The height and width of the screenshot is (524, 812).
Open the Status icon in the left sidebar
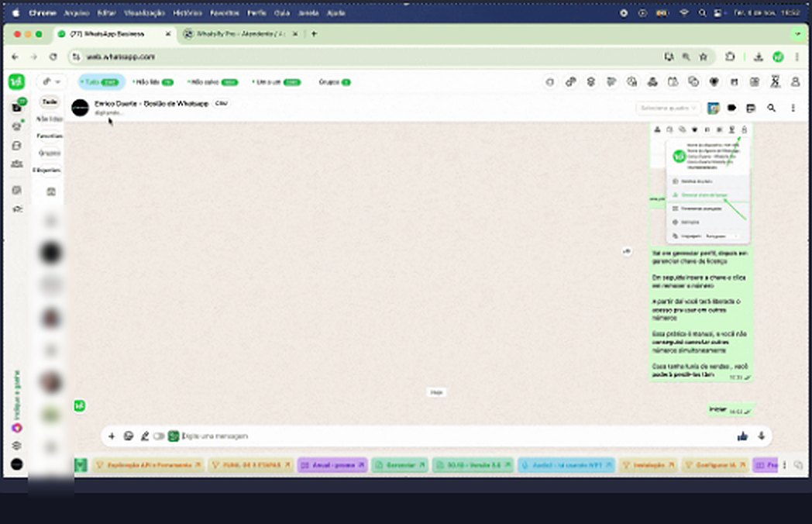[x=17, y=126]
